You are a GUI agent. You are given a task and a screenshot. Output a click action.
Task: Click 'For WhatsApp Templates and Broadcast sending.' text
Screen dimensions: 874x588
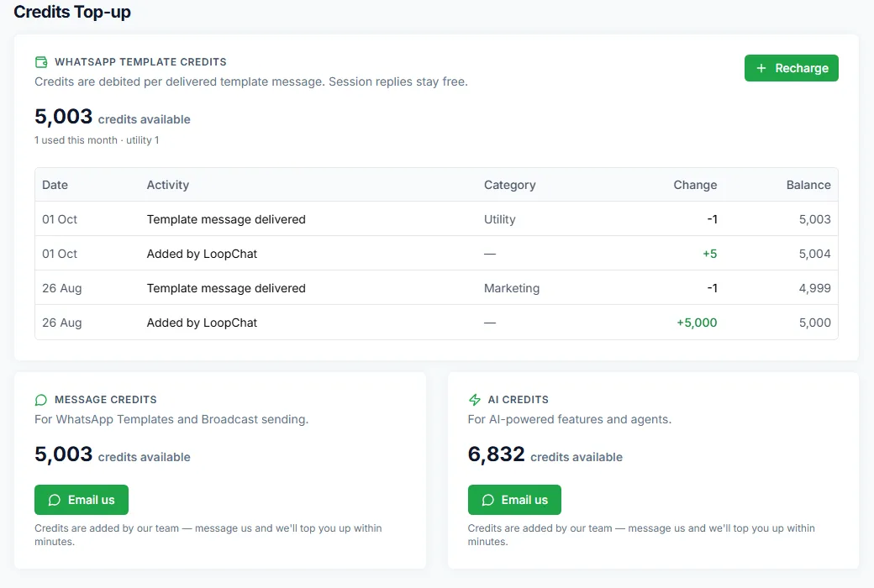171,419
